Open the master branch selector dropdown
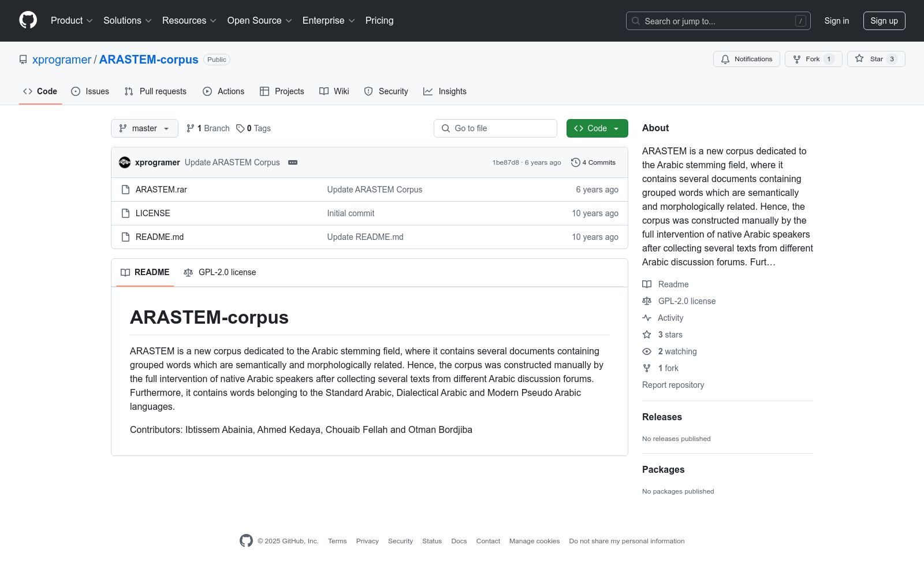 [144, 128]
